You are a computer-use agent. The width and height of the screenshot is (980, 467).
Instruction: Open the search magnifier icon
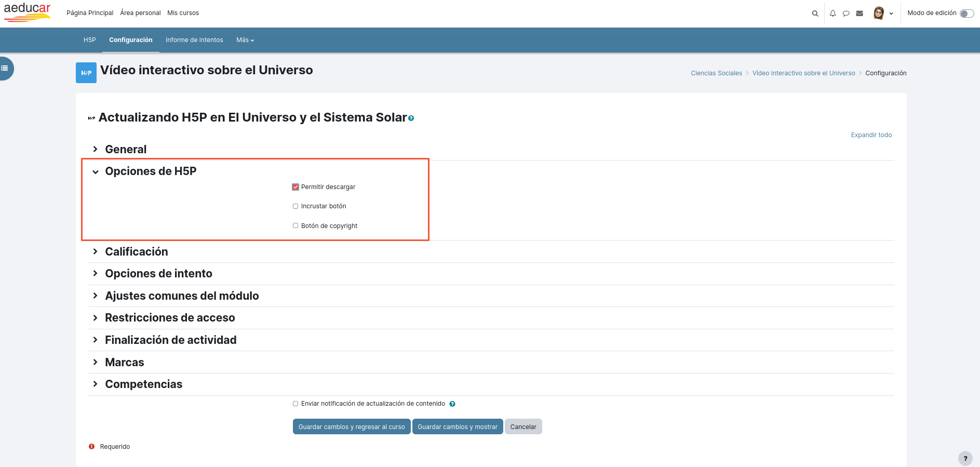click(x=815, y=14)
